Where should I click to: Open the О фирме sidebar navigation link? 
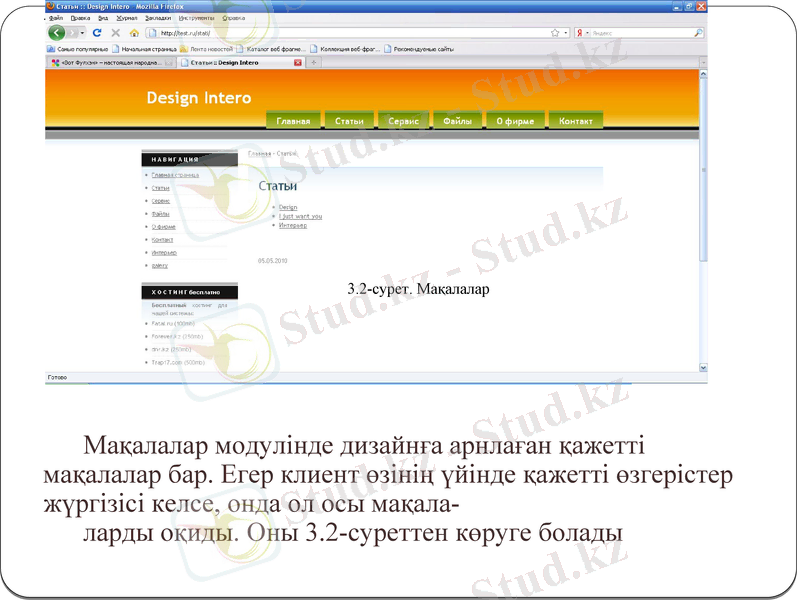click(164, 227)
